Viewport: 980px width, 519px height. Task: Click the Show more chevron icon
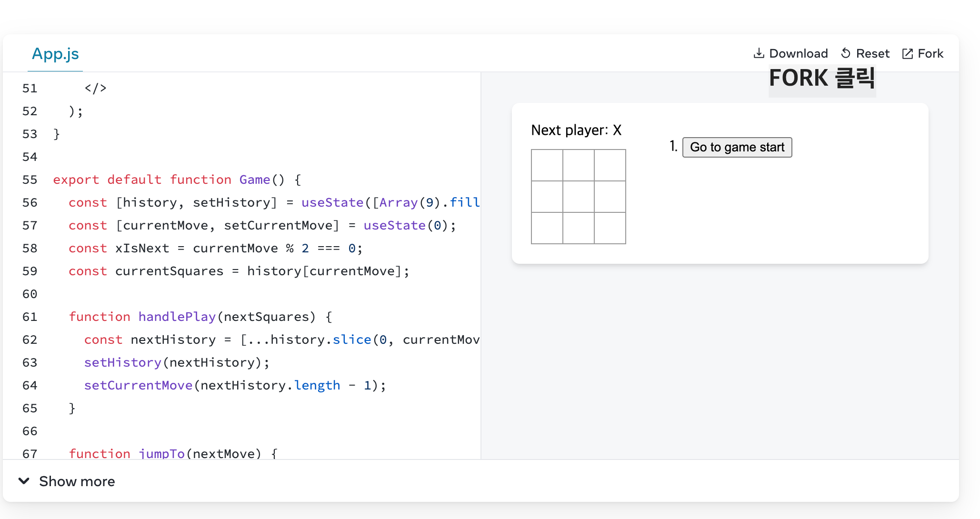pos(24,481)
